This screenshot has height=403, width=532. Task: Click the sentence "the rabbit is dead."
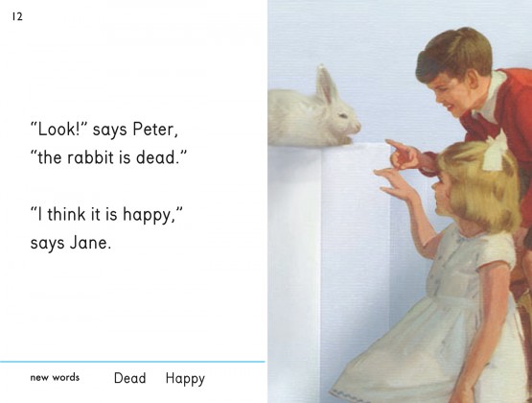point(108,157)
